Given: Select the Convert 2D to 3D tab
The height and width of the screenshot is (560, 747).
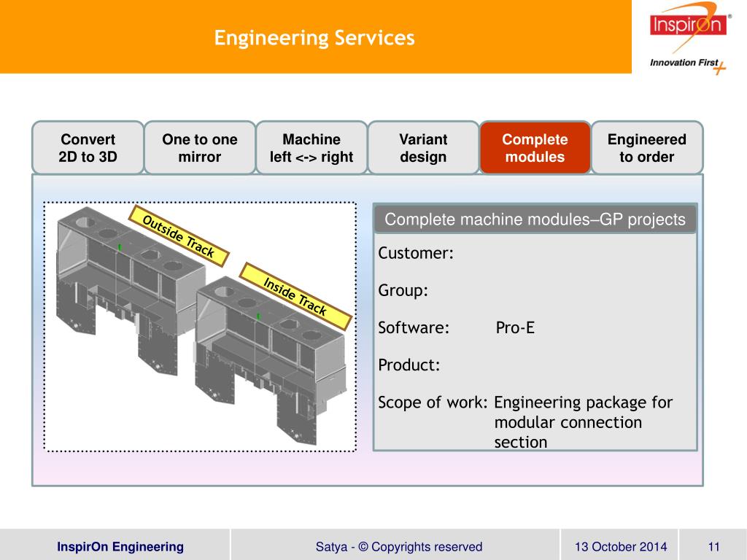Looking at the screenshot, I should [x=88, y=147].
